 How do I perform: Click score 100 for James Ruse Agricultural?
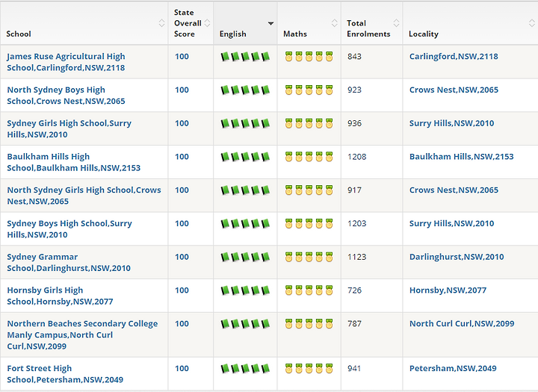[x=182, y=56]
